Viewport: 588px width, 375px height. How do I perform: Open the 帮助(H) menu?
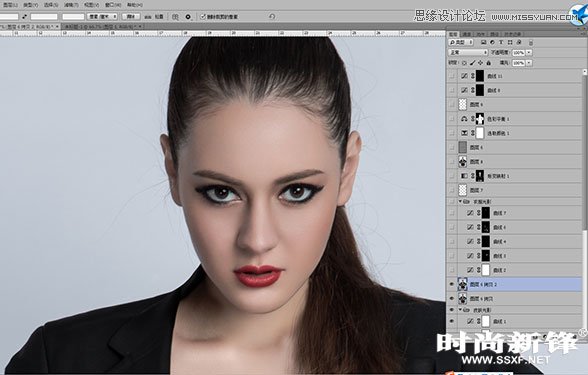pos(135,5)
